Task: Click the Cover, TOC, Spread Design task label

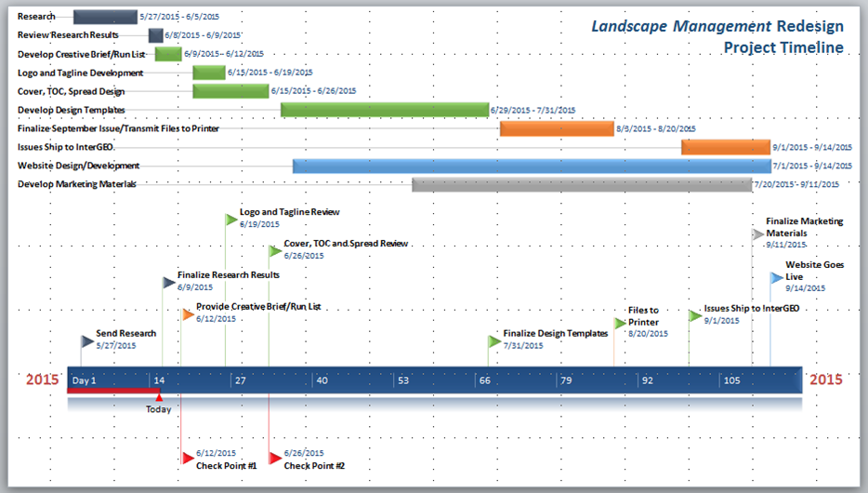Action: click(71, 91)
